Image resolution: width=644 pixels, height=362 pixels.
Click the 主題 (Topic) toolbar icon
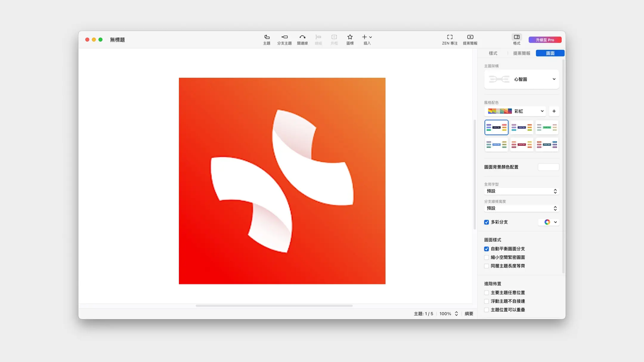pyautogui.click(x=267, y=40)
